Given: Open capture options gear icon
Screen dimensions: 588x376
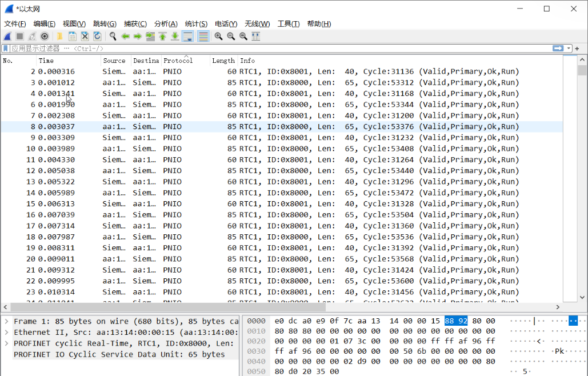Looking at the screenshot, I should point(45,37).
